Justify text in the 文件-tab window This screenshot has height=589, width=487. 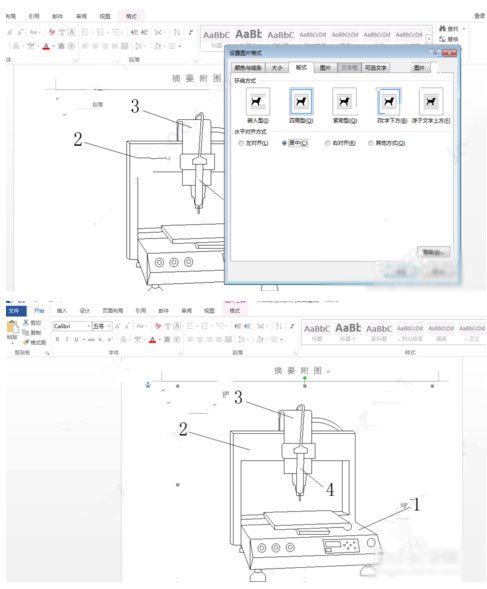coord(219,340)
